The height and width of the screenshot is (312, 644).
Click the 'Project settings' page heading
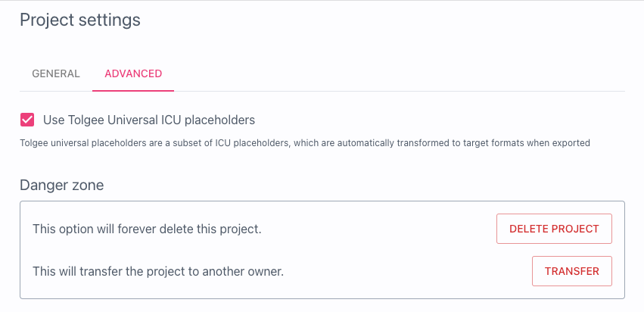pyautogui.click(x=80, y=20)
